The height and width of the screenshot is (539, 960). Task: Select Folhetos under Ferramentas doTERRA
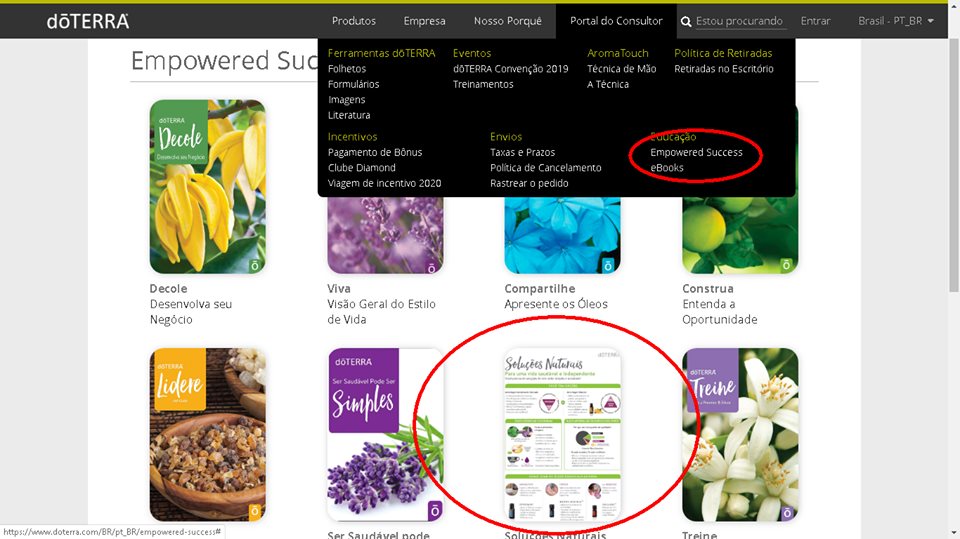click(347, 69)
